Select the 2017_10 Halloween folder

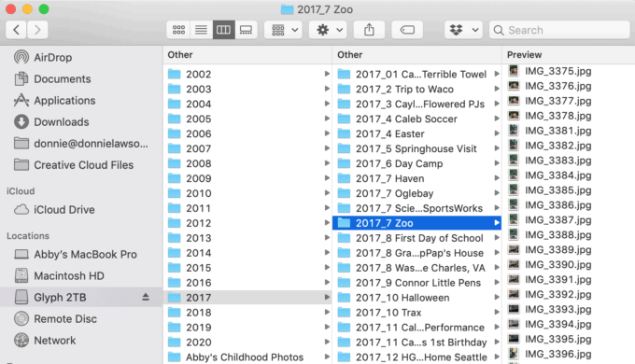click(416, 297)
